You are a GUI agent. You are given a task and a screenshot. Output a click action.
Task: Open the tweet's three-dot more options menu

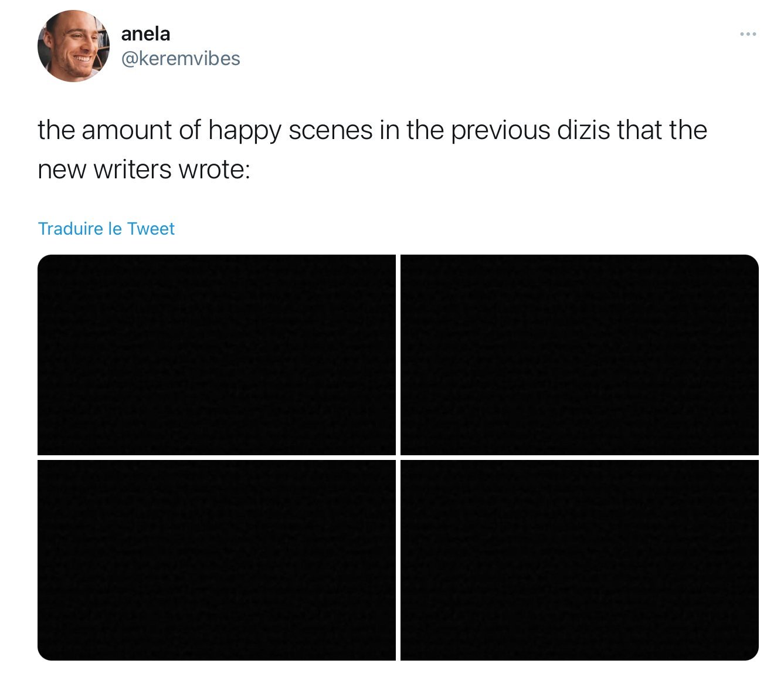[x=748, y=34]
